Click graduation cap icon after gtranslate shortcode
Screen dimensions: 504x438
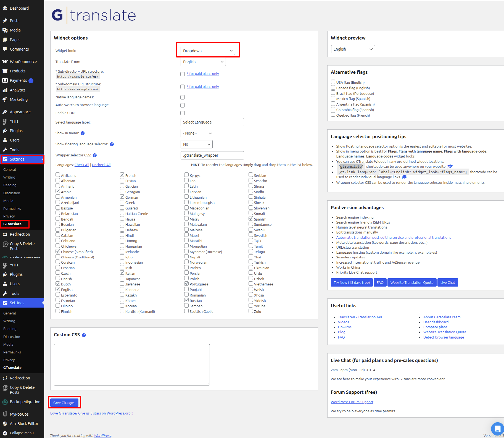coord(450,166)
